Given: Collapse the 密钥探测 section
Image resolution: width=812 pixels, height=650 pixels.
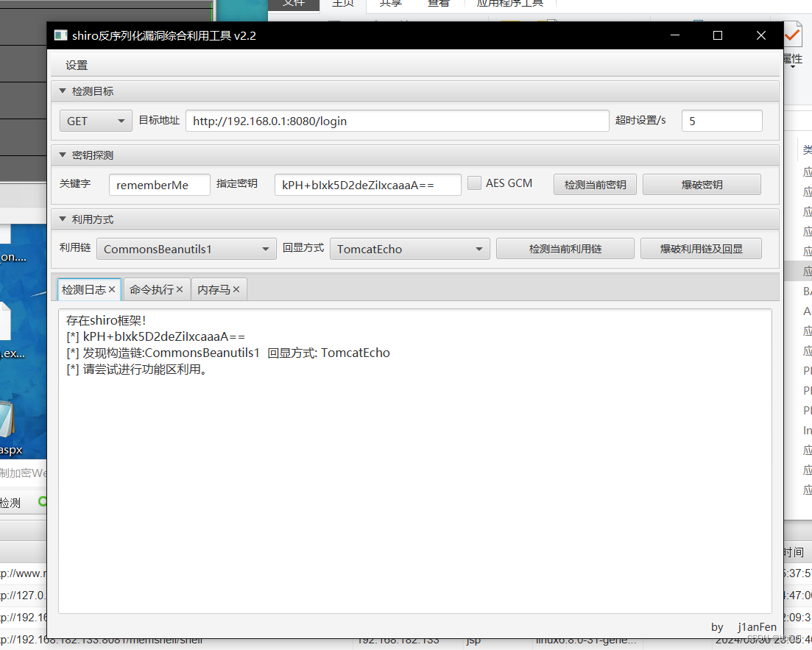Looking at the screenshot, I should click(63, 155).
